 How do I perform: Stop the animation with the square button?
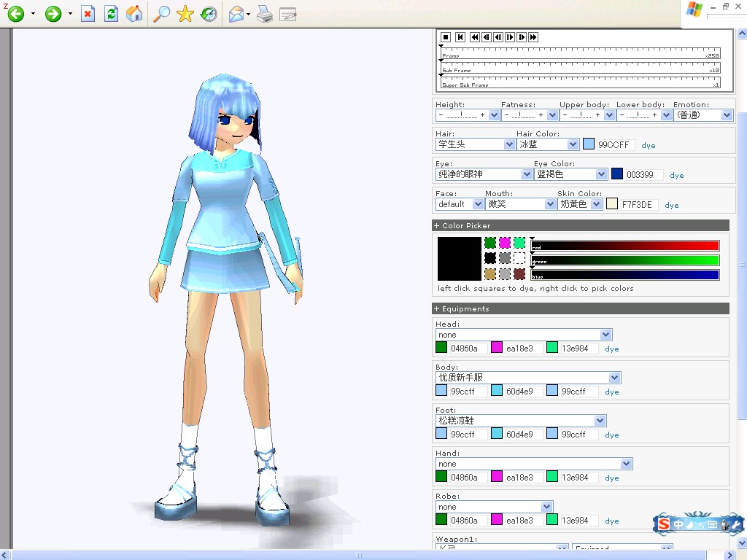click(446, 37)
